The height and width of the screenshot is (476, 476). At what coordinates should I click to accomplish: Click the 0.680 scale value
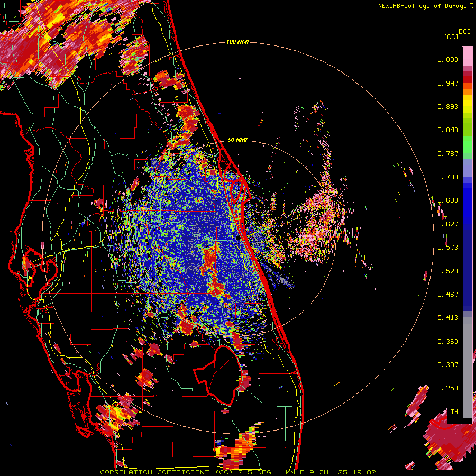click(448, 200)
